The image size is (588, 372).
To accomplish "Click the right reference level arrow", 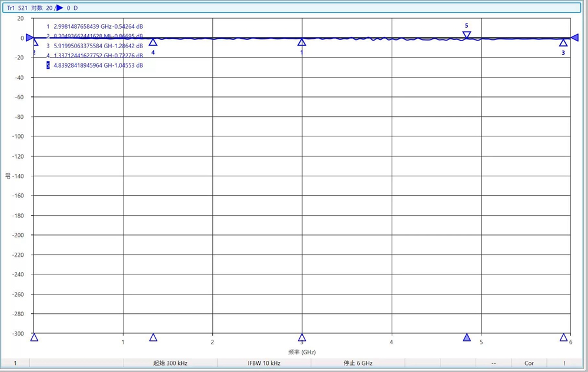I will point(574,38).
